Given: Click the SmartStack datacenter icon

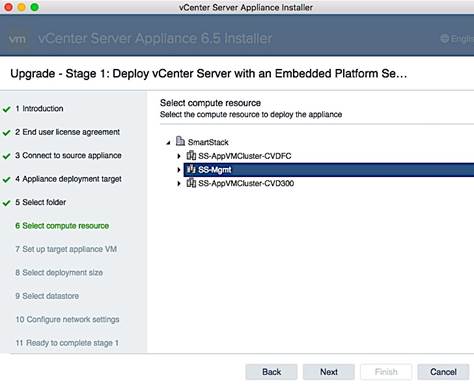Looking at the screenshot, I should click(x=180, y=141).
